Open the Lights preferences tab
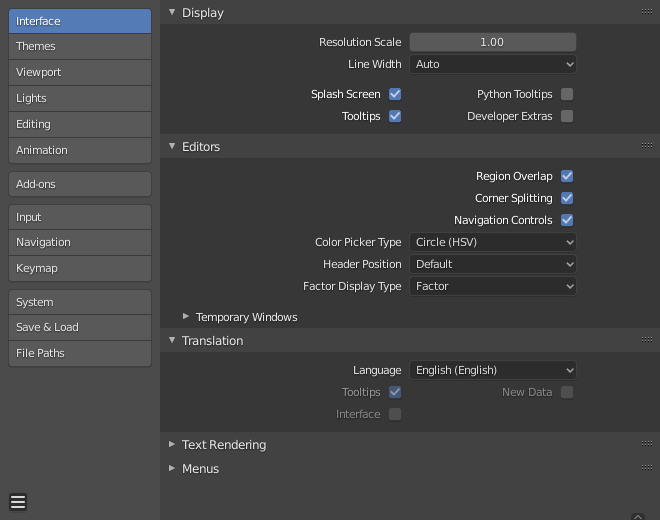 [x=80, y=99]
